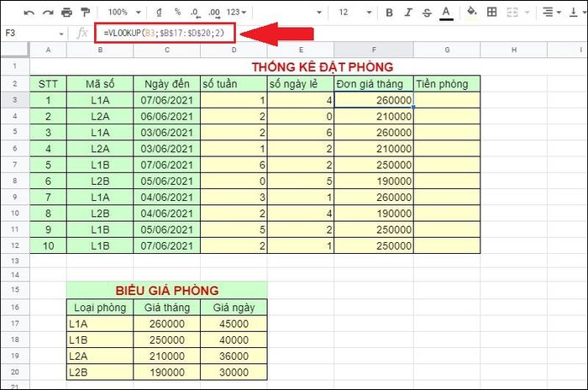Viewport: 588px width, 390px height.
Task: Expand merge cells options arrow
Action: [527, 13]
